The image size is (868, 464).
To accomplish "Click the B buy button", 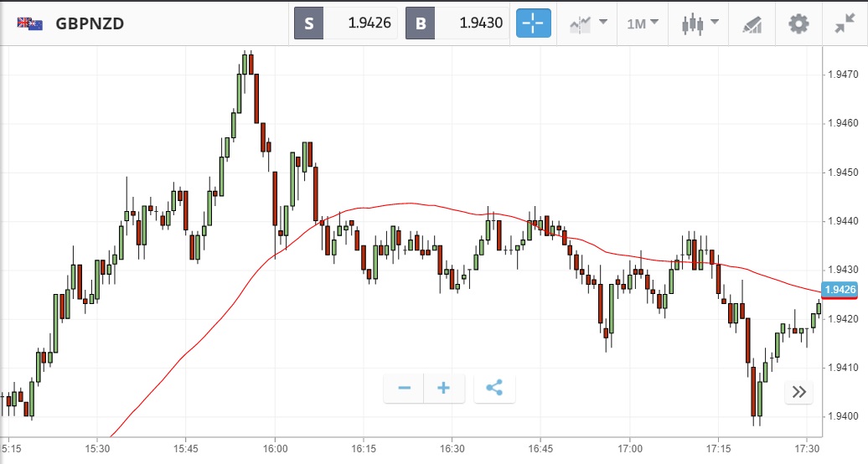I will click(x=421, y=23).
